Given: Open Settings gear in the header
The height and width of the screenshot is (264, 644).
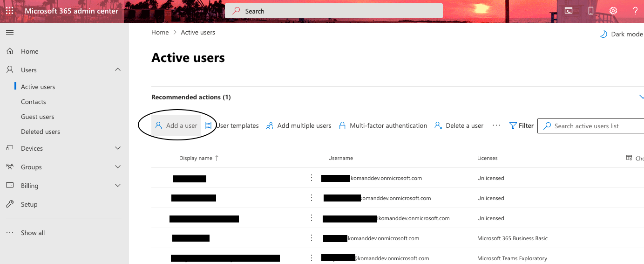Looking at the screenshot, I should click(613, 11).
